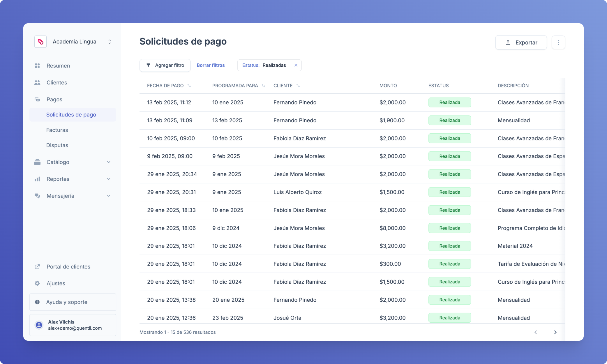
Task: Expand the Reportes menu chevron
Action: [109, 179]
